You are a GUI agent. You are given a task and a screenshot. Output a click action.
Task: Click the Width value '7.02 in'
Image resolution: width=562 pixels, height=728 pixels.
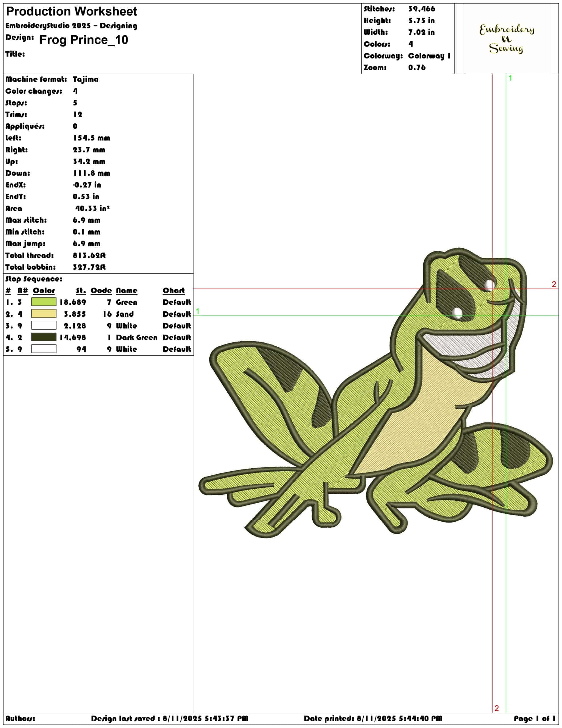[x=421, y=32]
